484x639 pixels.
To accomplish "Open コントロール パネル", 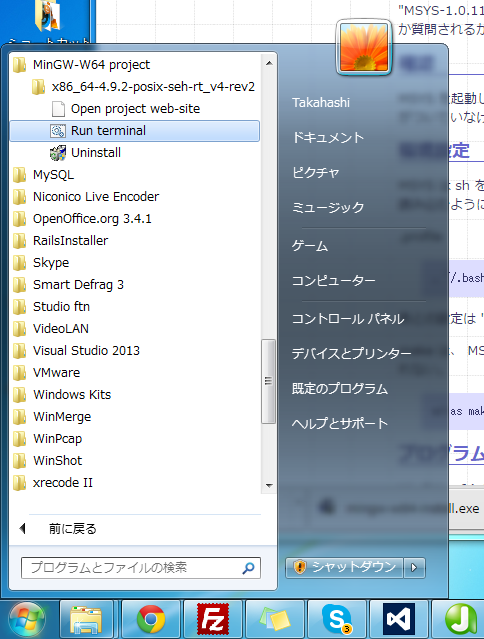I will tap(348, 319).
